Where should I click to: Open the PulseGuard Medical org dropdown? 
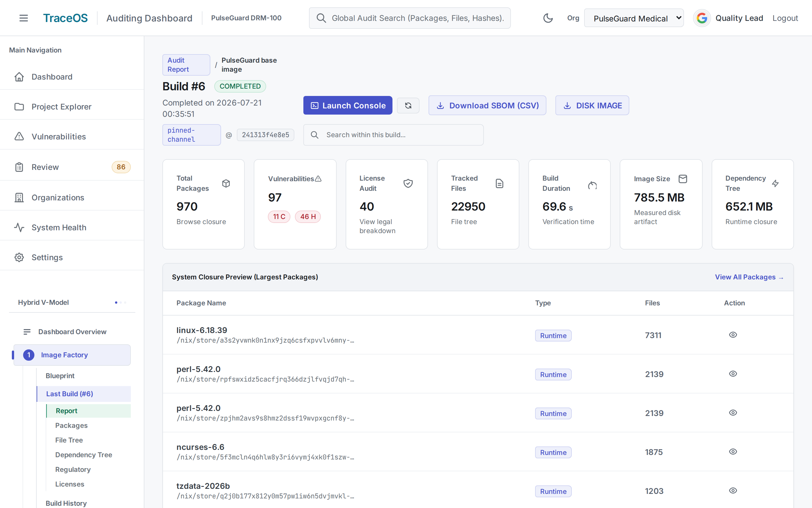(x=634, y=18)
